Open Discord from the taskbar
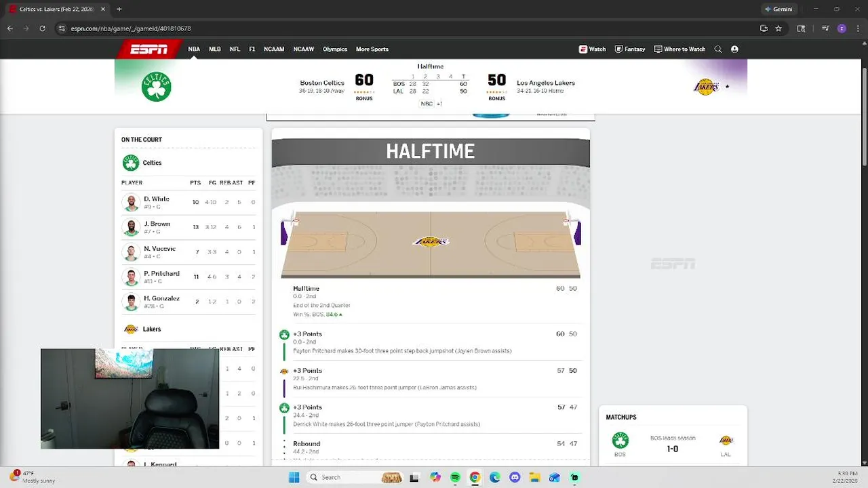Screen dimensions: 868x488 tap(515, 477)
